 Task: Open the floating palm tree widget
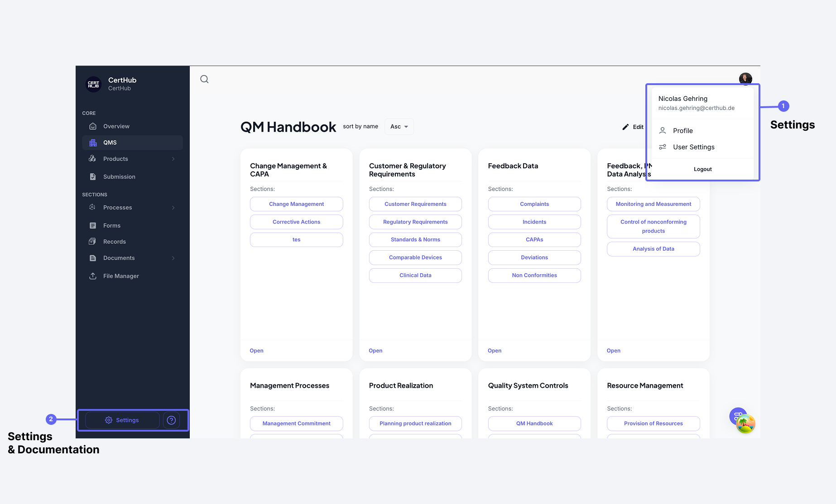[745, 424]
